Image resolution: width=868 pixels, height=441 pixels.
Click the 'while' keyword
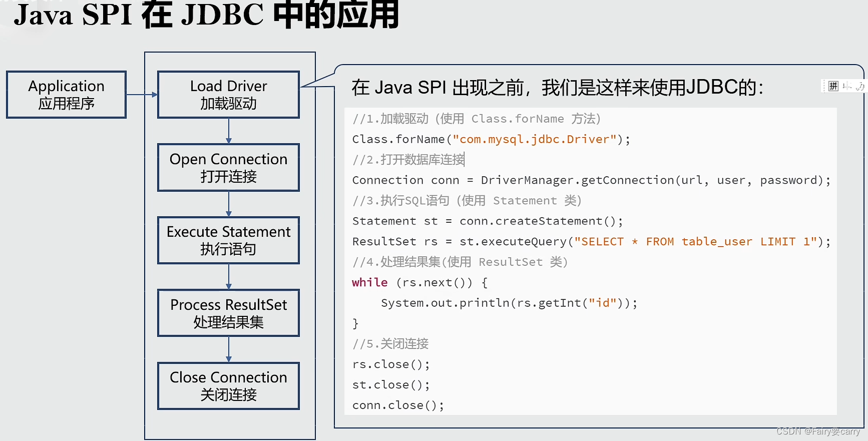(x=369, y=282)
